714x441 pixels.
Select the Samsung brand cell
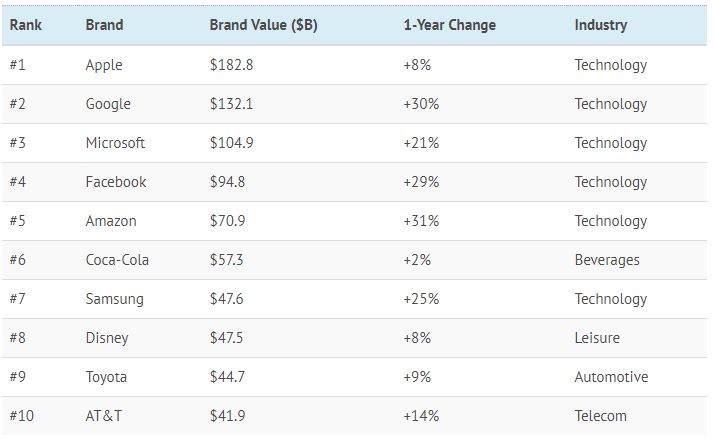(x=114, y=299)
